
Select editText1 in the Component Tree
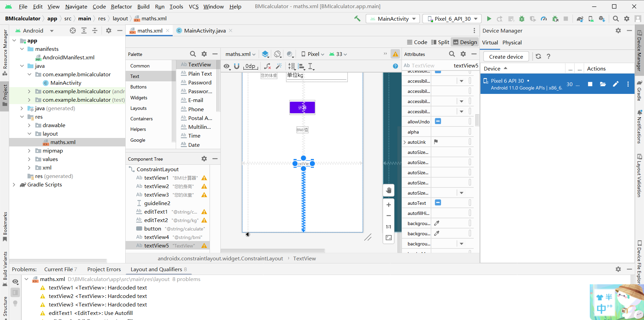click(x=156, y=212)
